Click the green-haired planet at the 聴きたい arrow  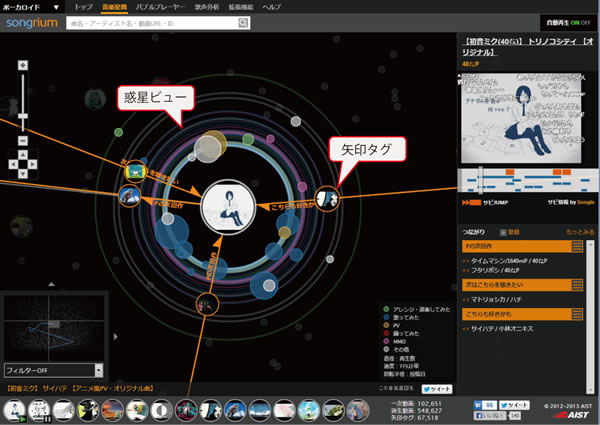point(135,171)
